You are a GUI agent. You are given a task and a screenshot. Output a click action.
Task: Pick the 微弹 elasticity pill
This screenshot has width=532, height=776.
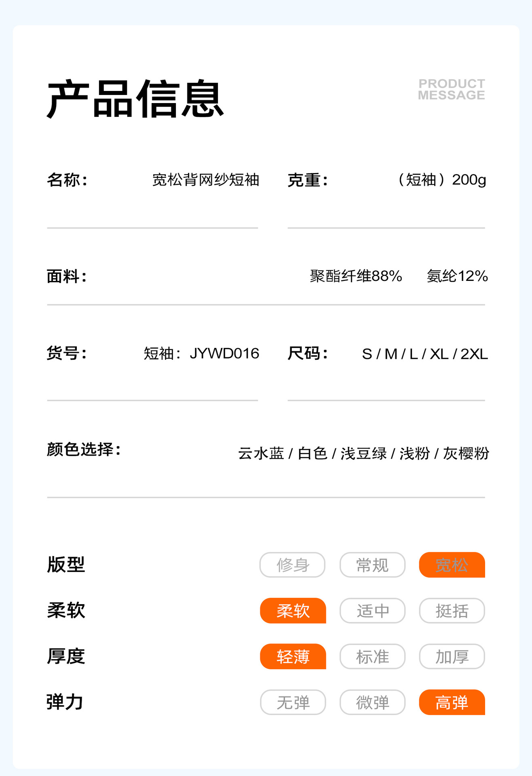[x=372, y=702]
